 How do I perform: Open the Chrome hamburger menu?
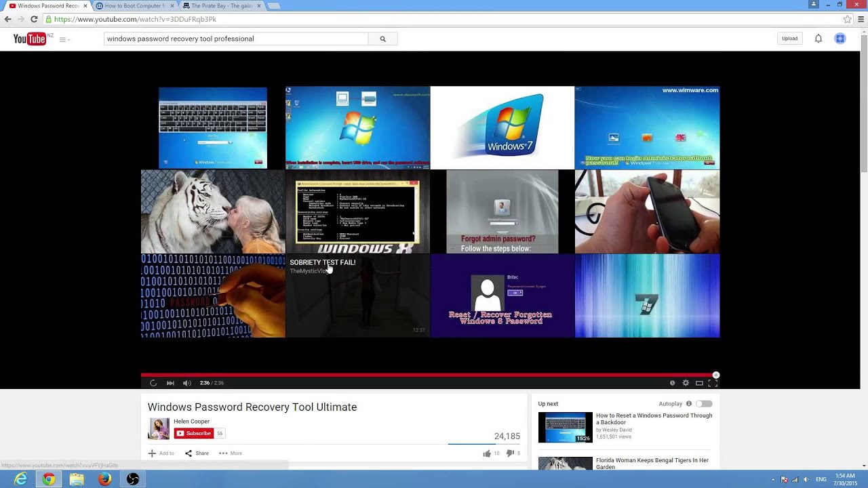tap(861, 20)
